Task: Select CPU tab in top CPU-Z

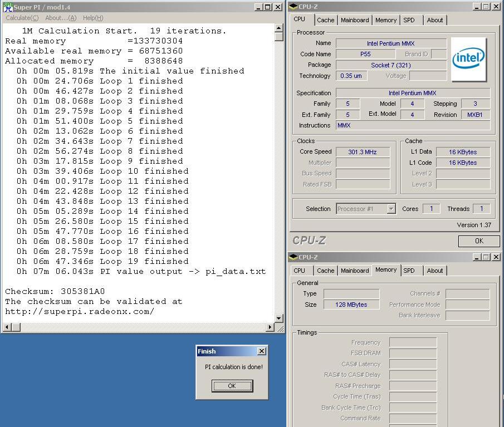Action: tap(299, 19)
